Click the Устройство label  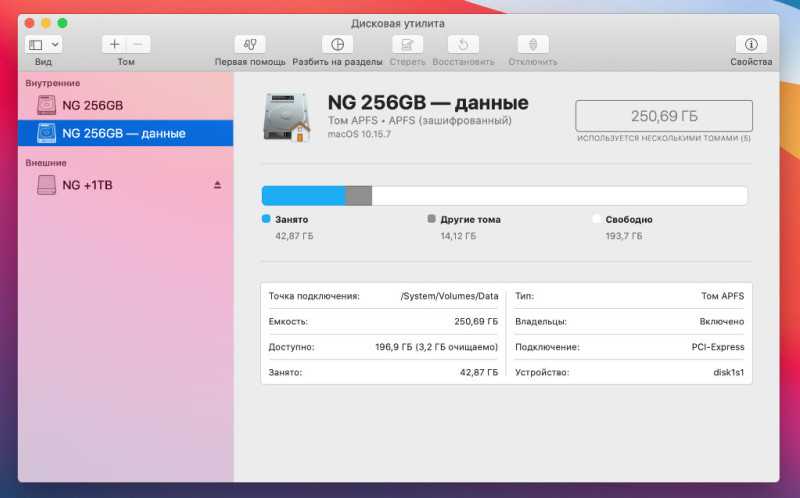click(542, 372)
